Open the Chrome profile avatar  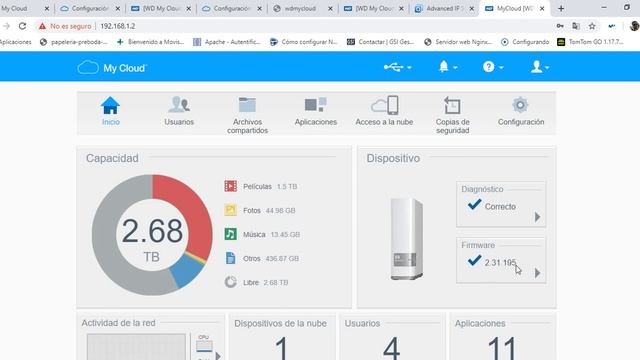pos(634,26)
